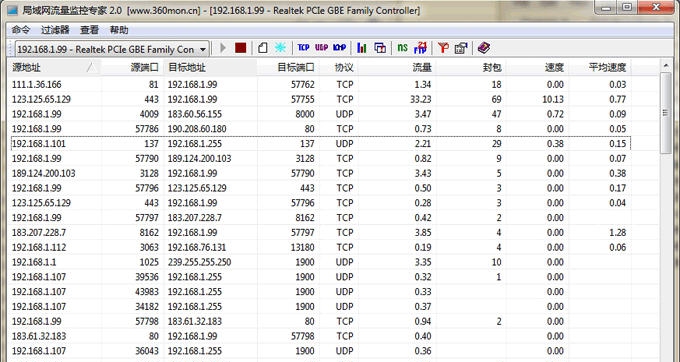Select row with source 111.1.36.166

(320, 85)
